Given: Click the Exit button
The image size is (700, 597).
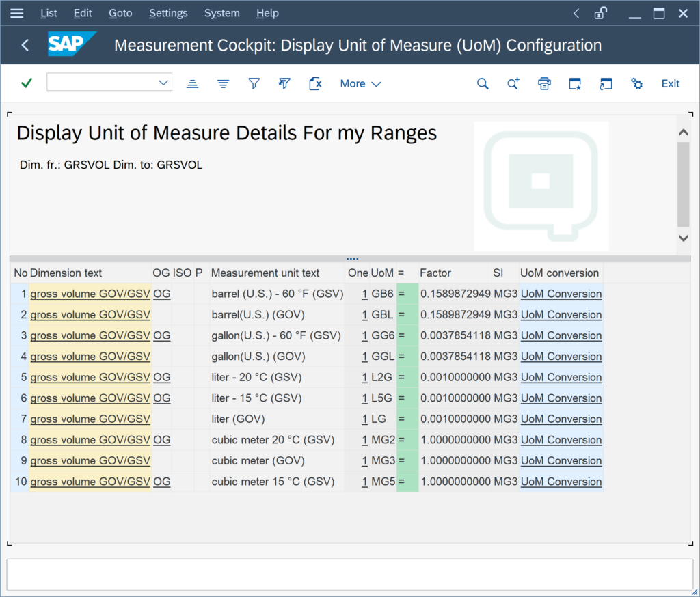Looking at the screenshot, I should click(670, 83).
